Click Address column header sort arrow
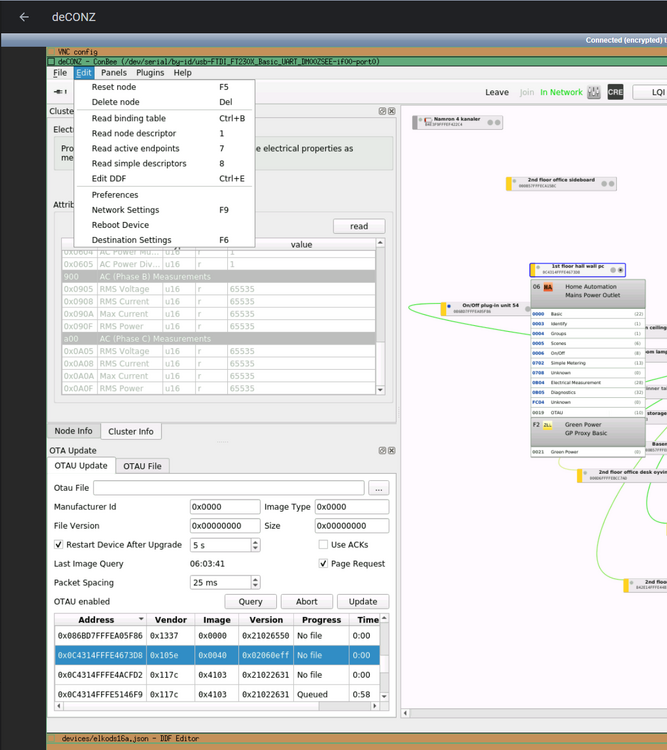Screen dimensions: 667x750 point(141,620)
